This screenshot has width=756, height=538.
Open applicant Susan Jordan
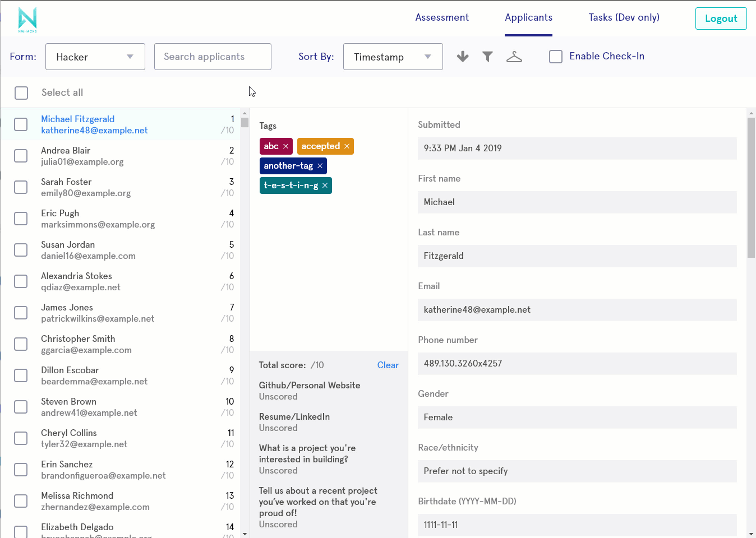pyautogui.click(x=120, y=250)
